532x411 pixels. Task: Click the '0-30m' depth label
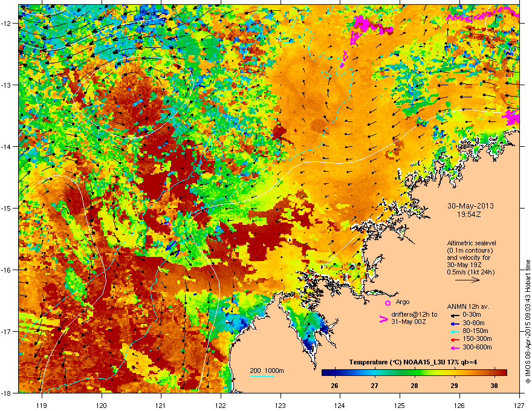point(472,315)
